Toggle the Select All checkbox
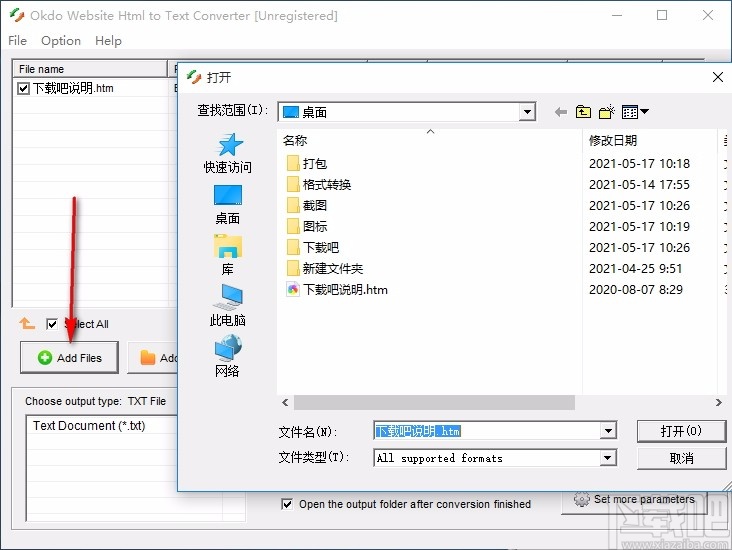732x550 pixels. tap(52, 324)
